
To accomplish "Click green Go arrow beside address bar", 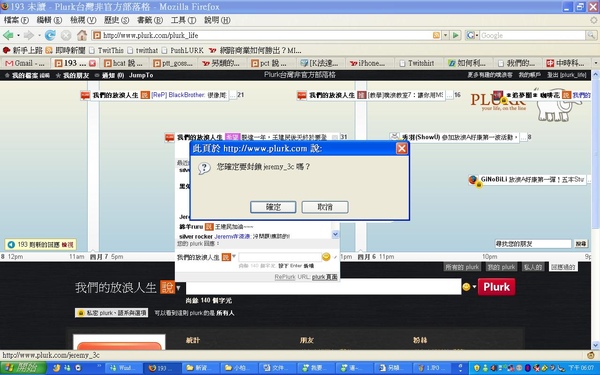I will [x=455, y=35].
